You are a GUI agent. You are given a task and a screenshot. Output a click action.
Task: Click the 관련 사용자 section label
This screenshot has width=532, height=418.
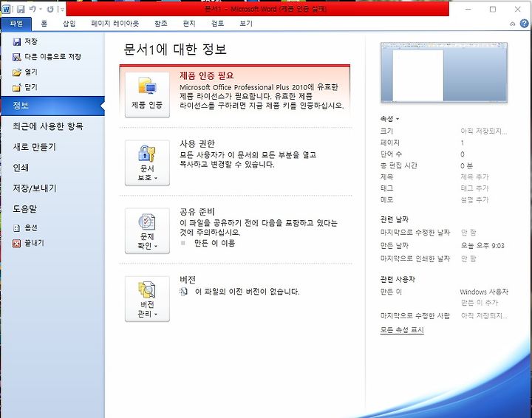(398, 279)
